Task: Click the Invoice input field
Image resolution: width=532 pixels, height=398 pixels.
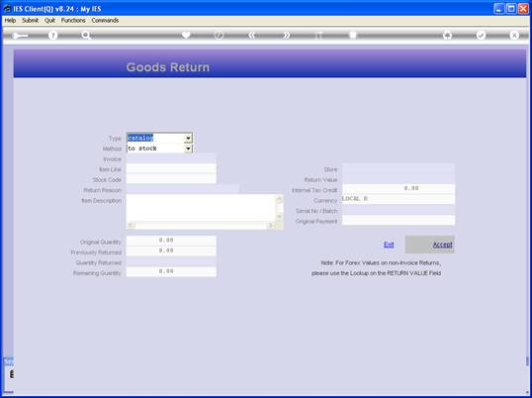Action: pos(171,158)
